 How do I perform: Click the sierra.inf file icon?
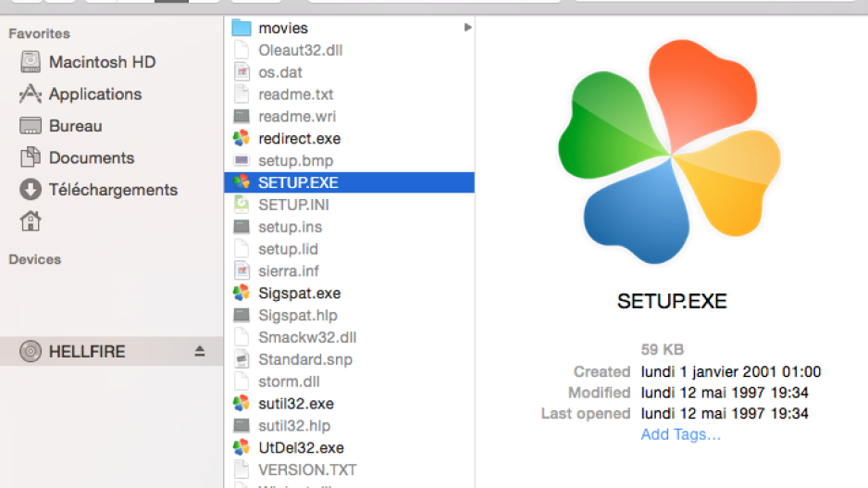tap(242, 271)
